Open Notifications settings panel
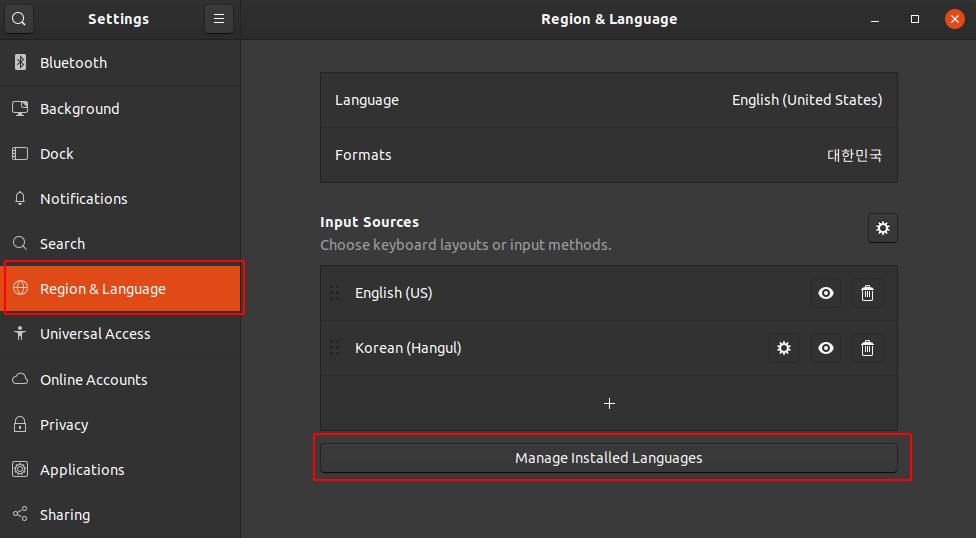The image size is (976, 538). 120,199
